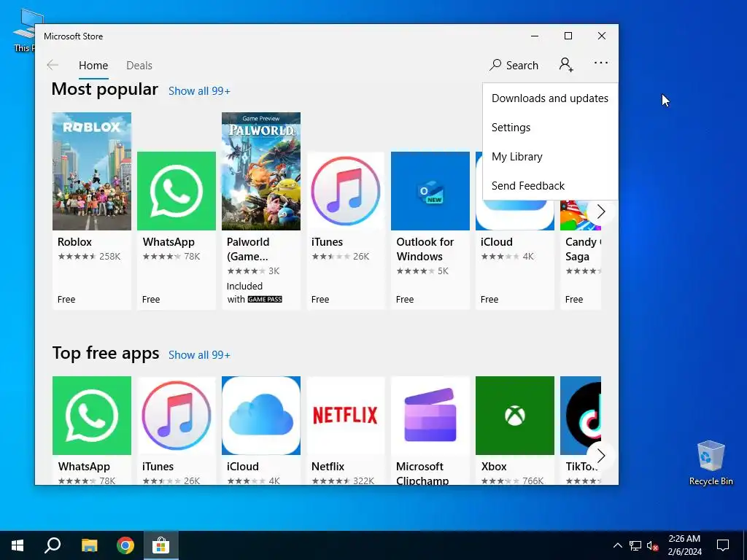Viewport: 747px width, 560px height.
Task: Launch File Explorer from the taskbar
Action: point(89,545)
